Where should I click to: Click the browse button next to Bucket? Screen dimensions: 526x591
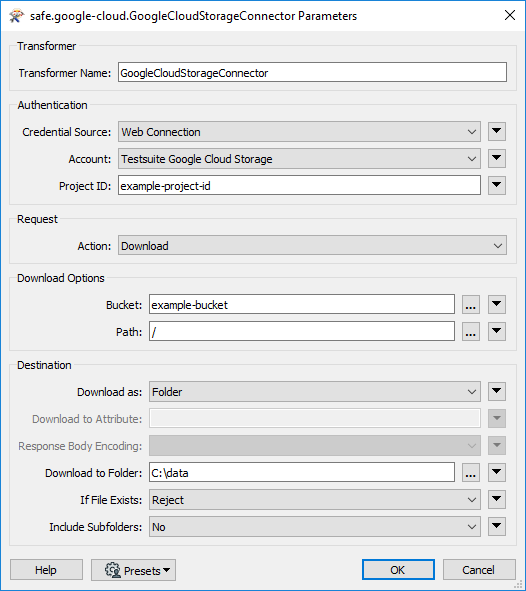[471, 305]
